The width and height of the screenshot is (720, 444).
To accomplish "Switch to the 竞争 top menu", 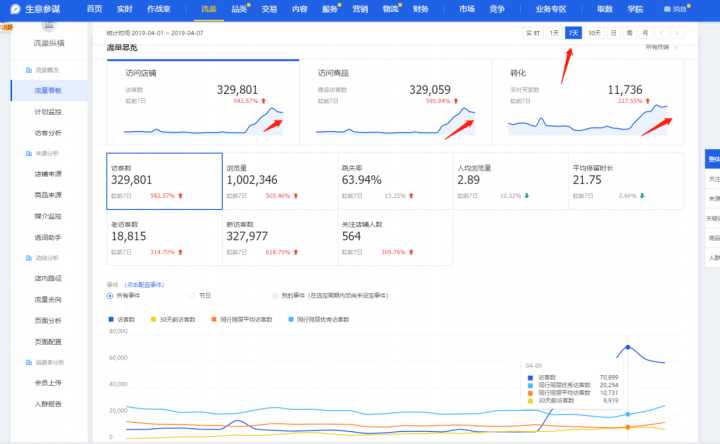I will tap(497, 8).
